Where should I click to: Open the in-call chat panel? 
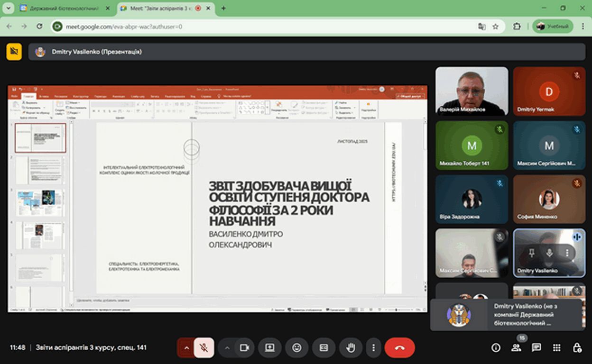[x=536, y=348]
